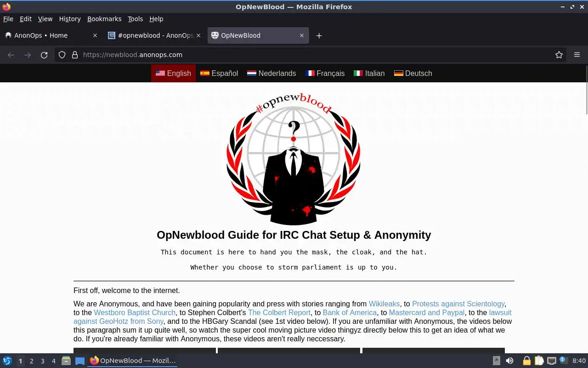This screenshot has height=368, width=588.
Task: Switch to workspace 2
Action: coord(31,361)
